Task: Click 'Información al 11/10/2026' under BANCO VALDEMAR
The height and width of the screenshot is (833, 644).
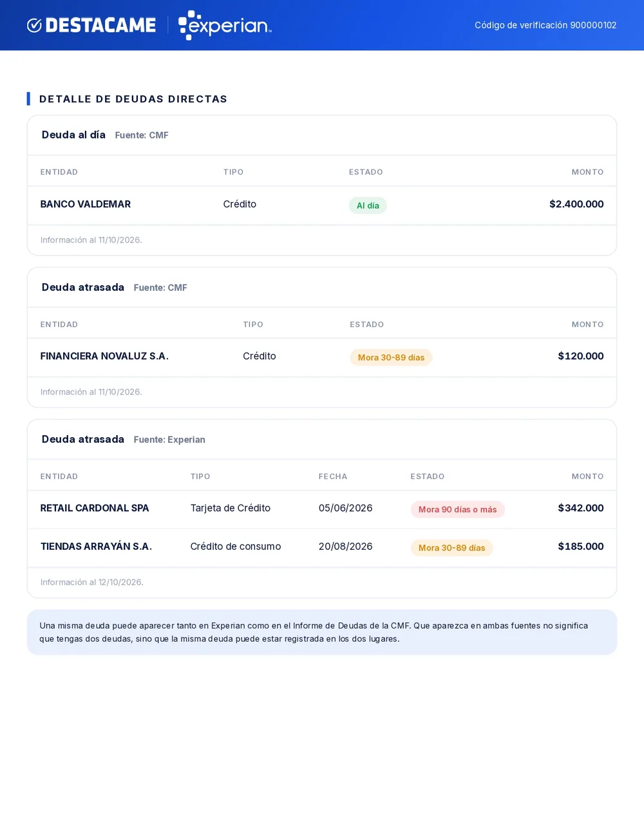Action: pos(91,240)
